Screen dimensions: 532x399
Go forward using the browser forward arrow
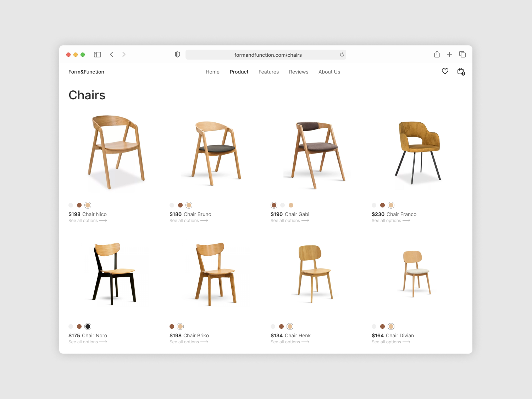coord(124,55)
